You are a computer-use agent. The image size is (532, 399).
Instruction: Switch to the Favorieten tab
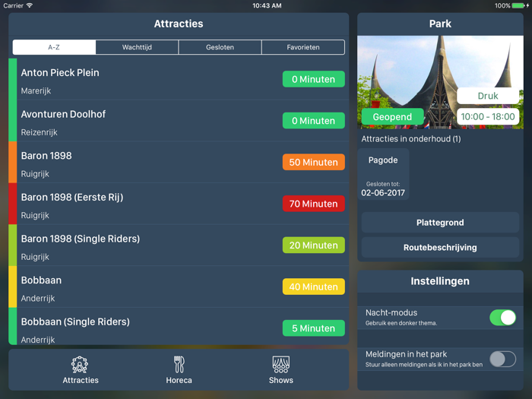pos(303,47)
